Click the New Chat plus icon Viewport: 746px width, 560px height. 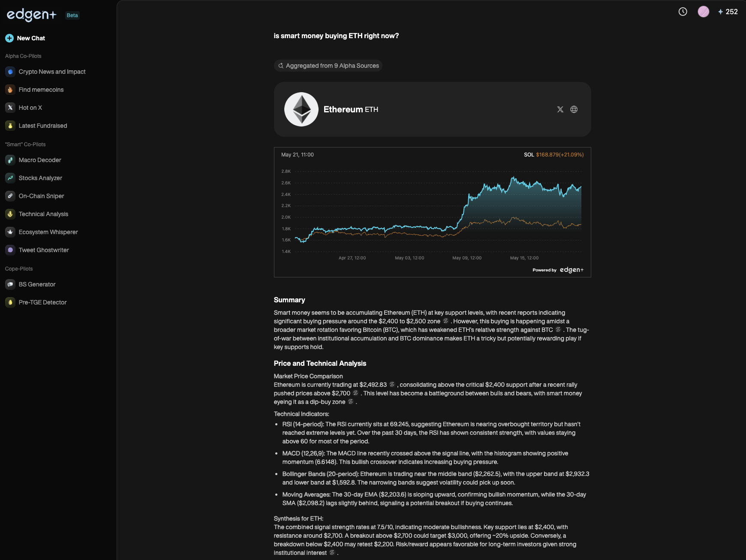pyautogui.click(x=9, y=38)
